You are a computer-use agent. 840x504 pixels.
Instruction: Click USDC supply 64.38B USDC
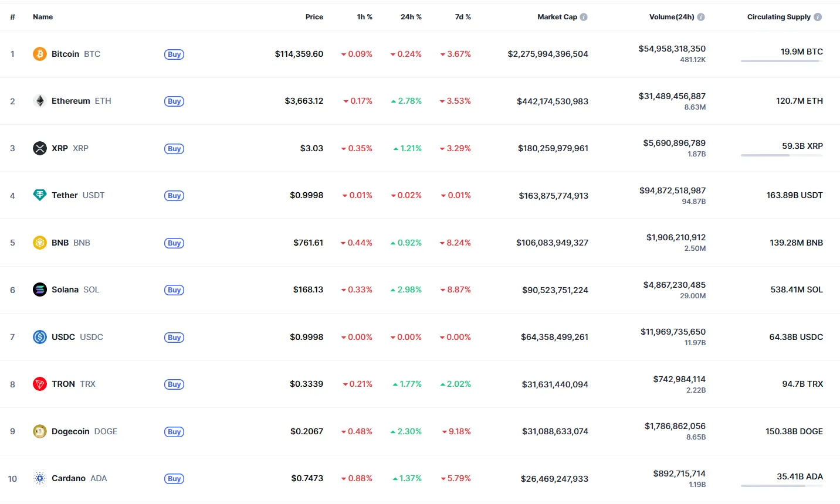[796, 337]
